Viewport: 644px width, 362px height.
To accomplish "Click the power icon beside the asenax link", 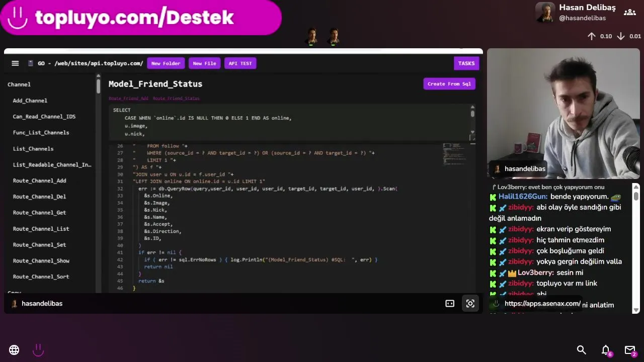I will (x=496, y=304).
